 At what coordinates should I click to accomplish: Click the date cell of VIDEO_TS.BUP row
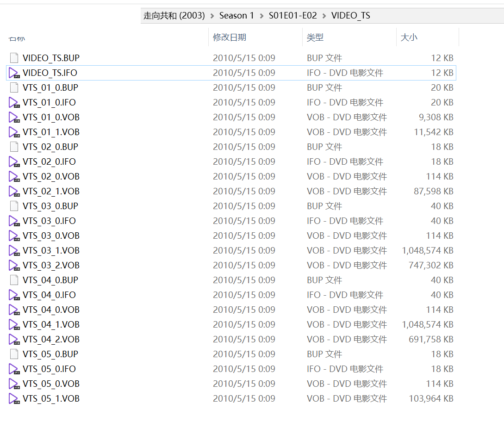pyautogui.click(x=244, y=58)
